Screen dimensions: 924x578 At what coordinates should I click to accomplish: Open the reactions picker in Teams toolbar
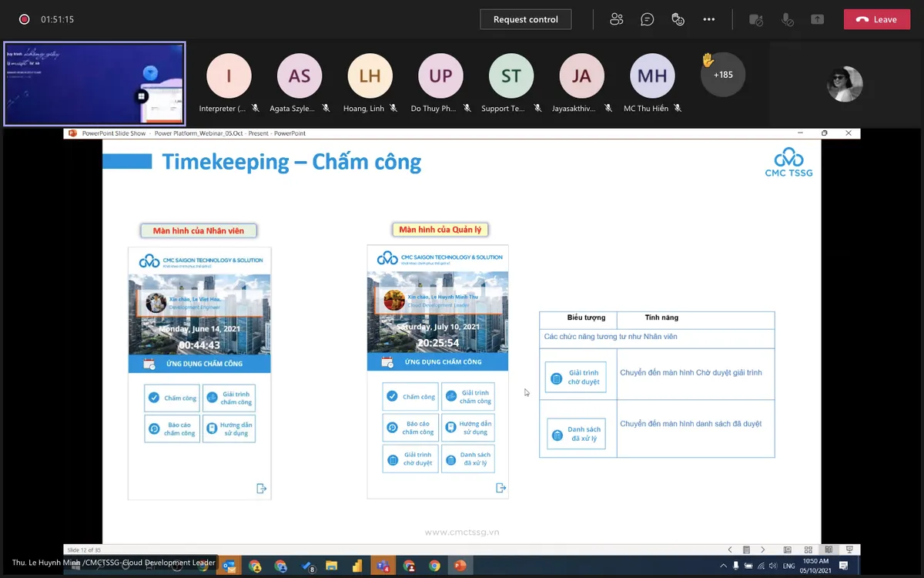pyautogui.click(x=678, y=18)
